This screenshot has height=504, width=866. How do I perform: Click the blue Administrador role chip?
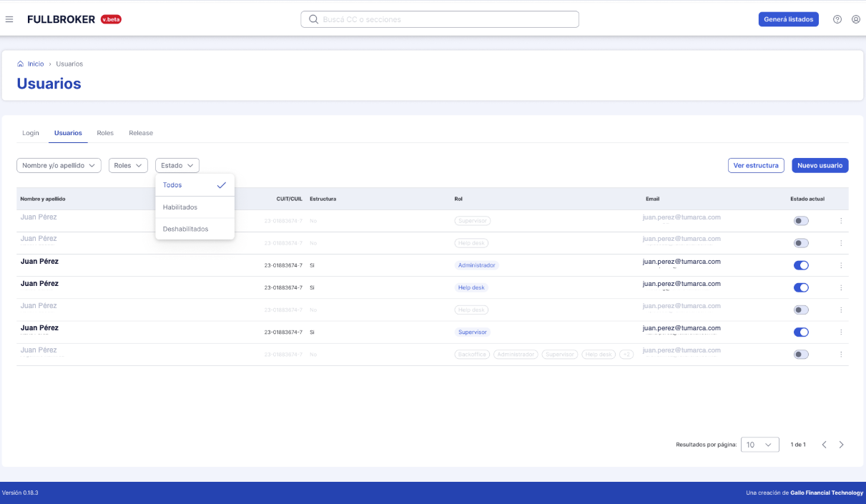[x=476, y=265]
